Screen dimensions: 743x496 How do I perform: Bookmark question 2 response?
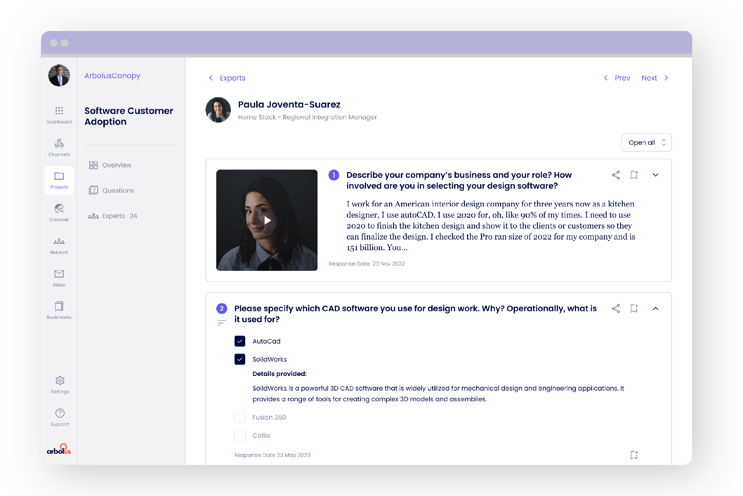click(x=634, y=309)
